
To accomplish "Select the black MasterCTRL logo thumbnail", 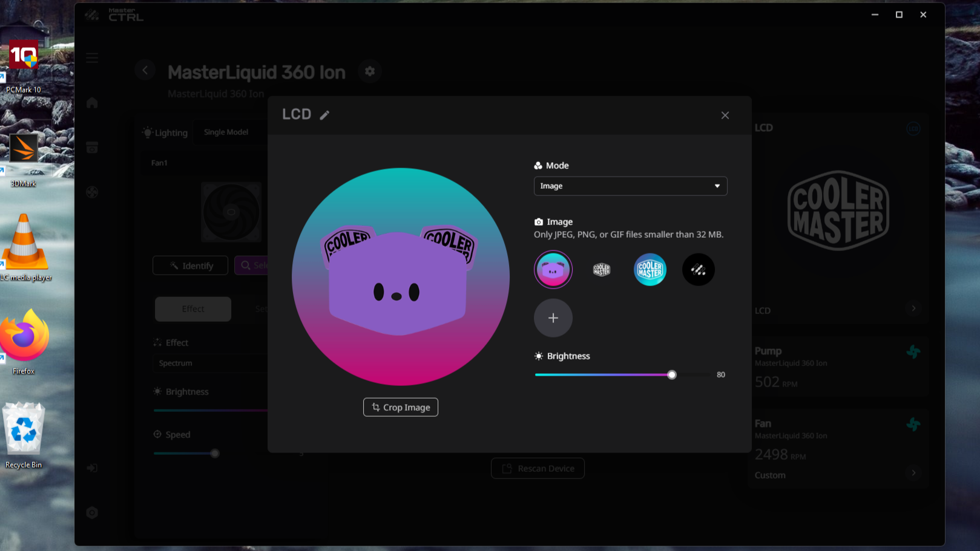I will [699, 270].
